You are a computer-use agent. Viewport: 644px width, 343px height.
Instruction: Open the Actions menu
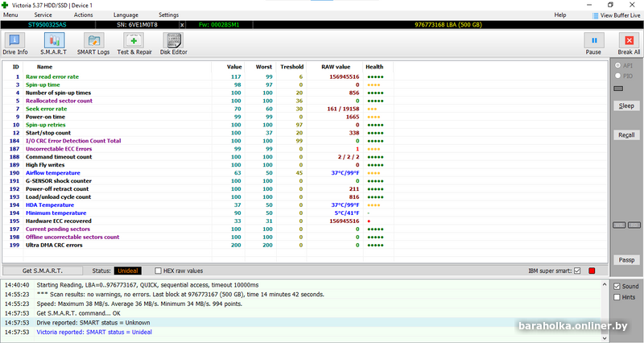[x=84, y=14]
